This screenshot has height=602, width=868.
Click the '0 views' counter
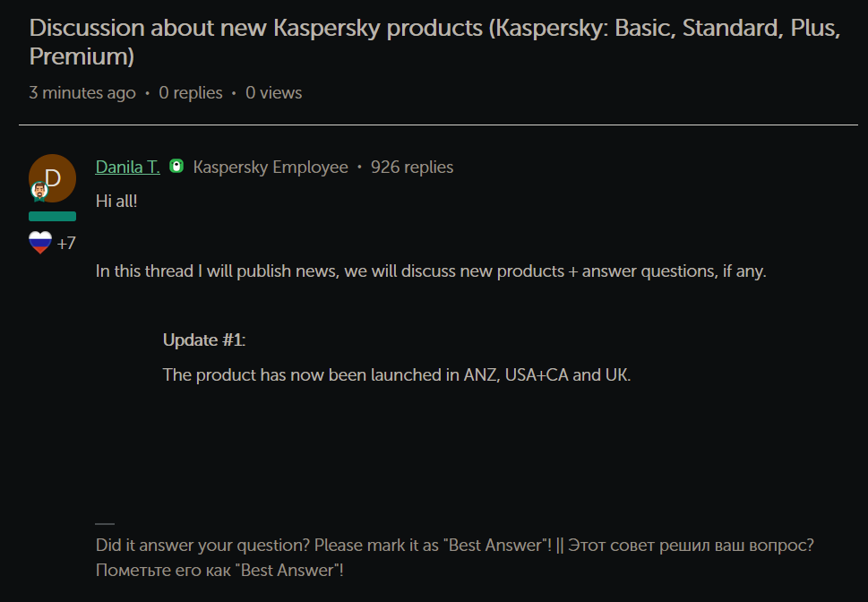274,93
